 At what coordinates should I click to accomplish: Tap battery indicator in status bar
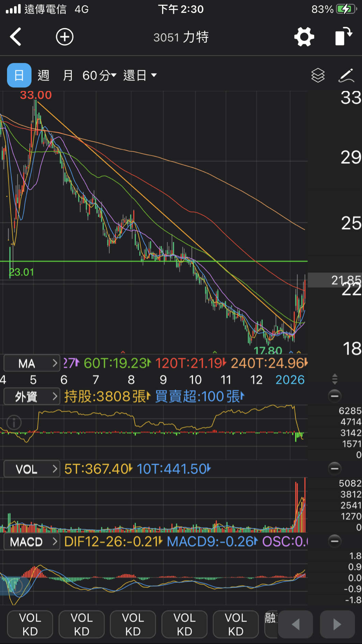click(x=346, y=9)
